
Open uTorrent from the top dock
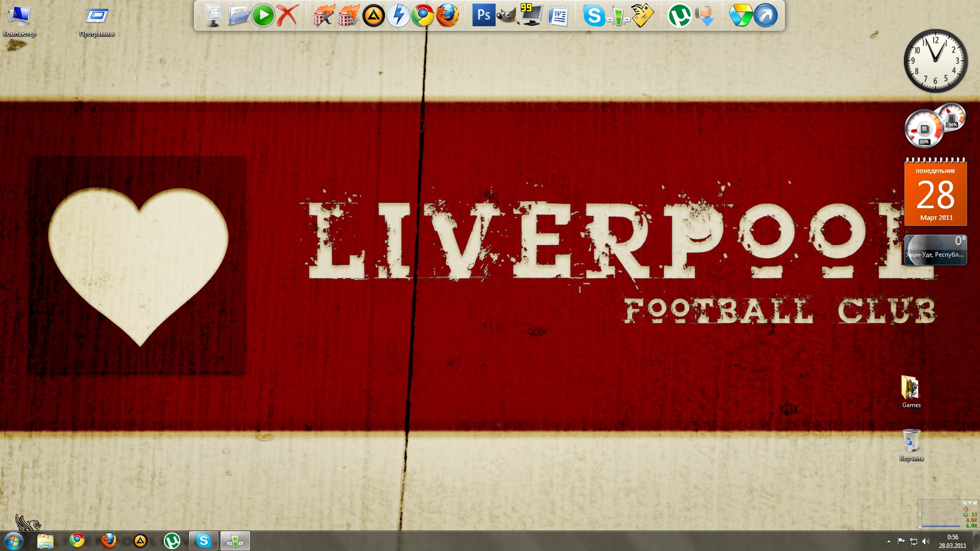(679, 16)
